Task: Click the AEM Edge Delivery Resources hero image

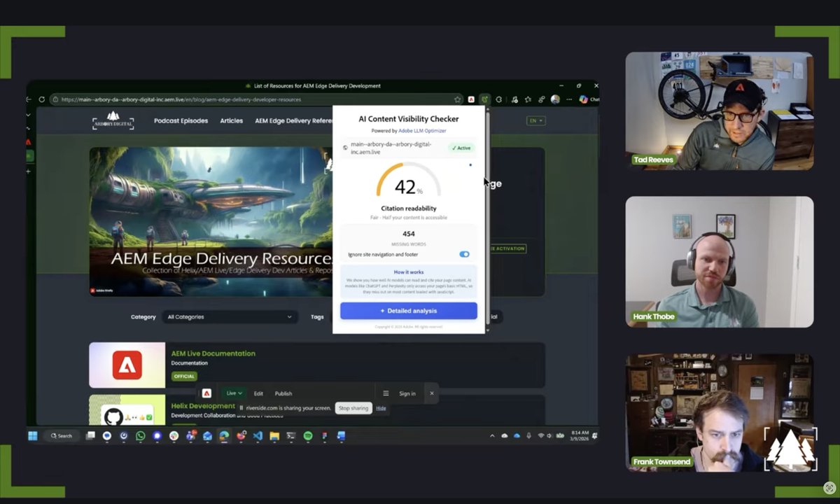Action: (x=211, y=221)
